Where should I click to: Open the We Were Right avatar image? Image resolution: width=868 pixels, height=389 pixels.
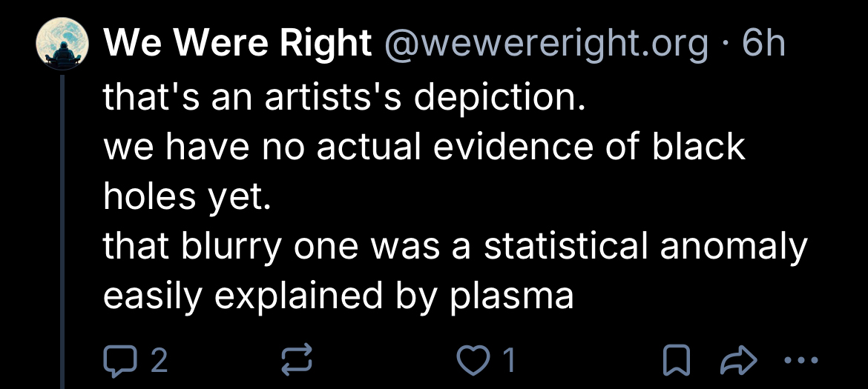[x=63, y=44]
